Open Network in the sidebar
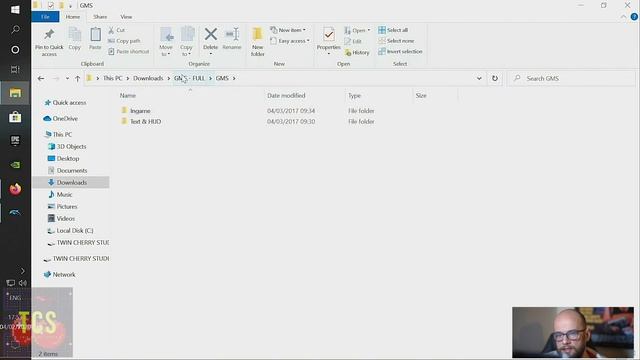640x360 pixels. [x=60, y=275]
